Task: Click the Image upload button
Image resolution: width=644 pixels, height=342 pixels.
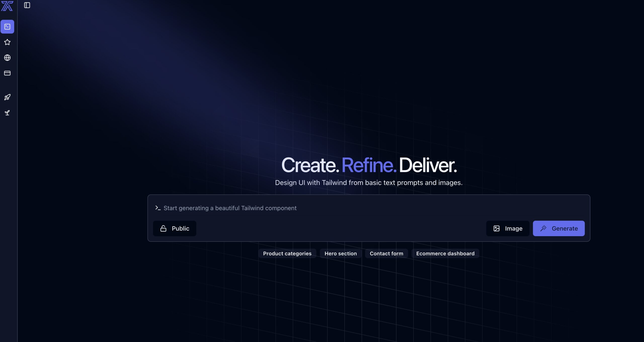Action: 508,228
